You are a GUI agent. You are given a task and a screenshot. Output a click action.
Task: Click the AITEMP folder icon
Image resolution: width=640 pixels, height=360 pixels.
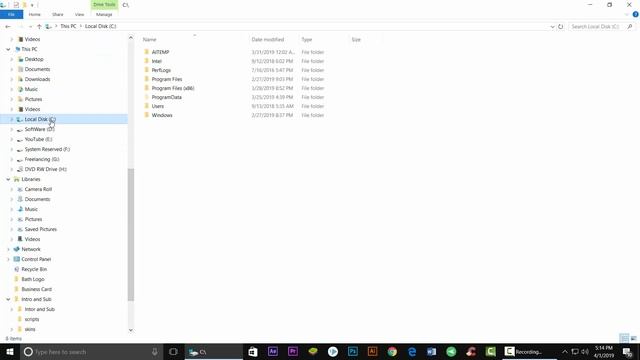click(x=147, y=52)
